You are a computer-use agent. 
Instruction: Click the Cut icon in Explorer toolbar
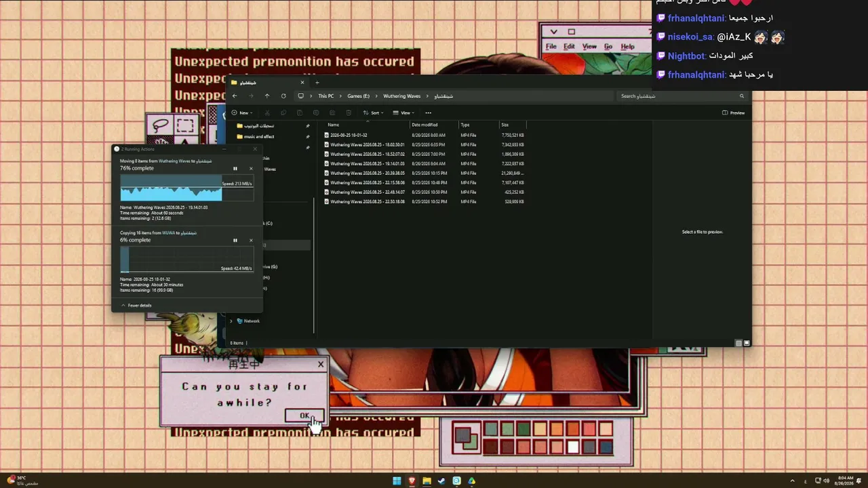tap(267, 113)
